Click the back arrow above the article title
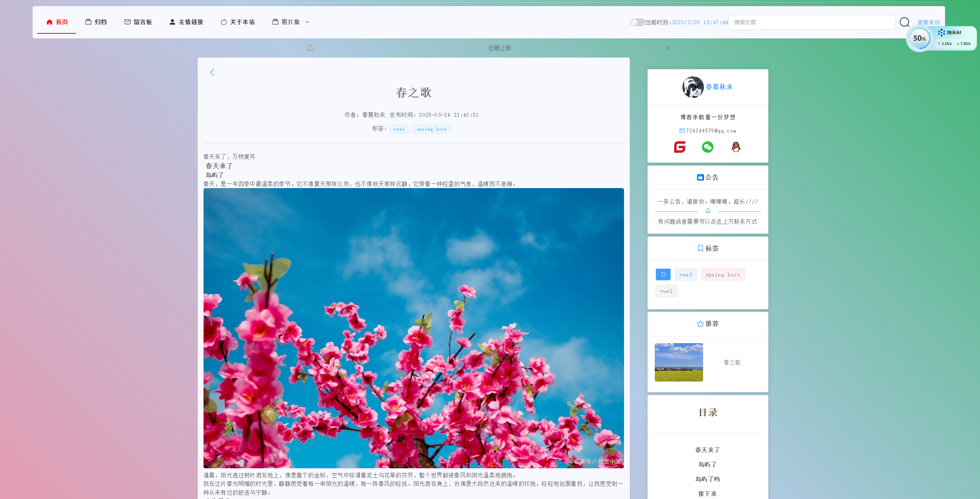The height and width of the screenshot is (499, 980). click(x=212, y=72)
